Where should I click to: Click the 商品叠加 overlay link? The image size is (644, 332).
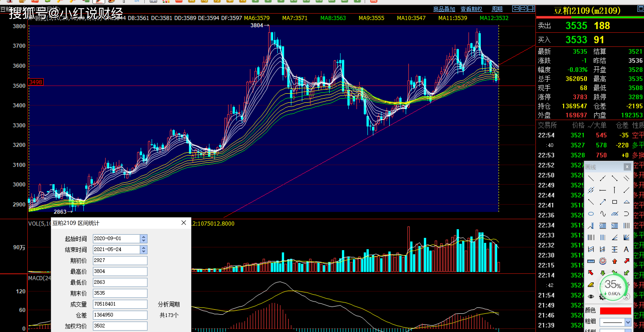(444, 9)
